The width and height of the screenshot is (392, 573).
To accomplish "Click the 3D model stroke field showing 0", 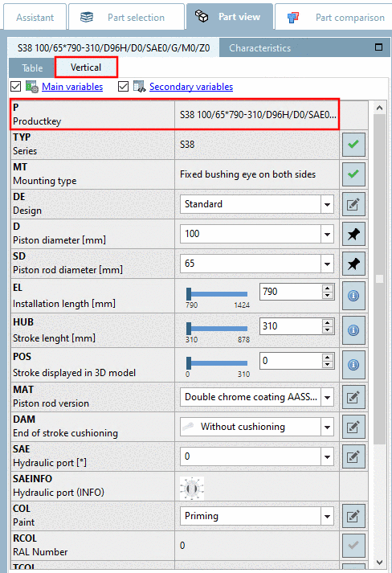I will [291, 361].
